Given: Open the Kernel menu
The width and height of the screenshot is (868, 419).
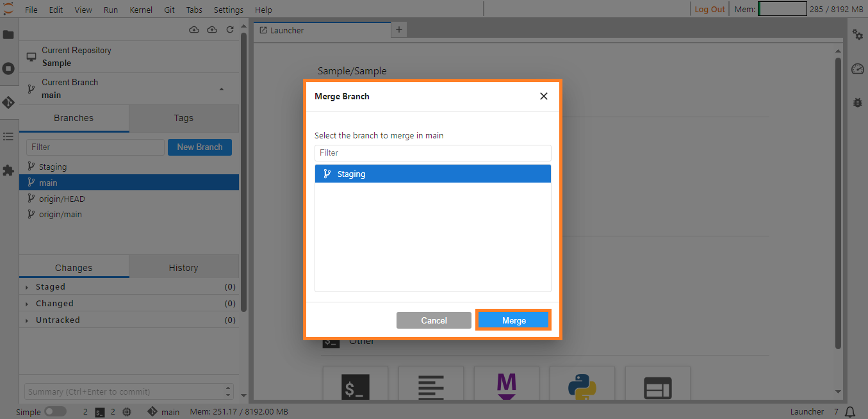Looking at the screenshot, I should click(x=141, y=10).
